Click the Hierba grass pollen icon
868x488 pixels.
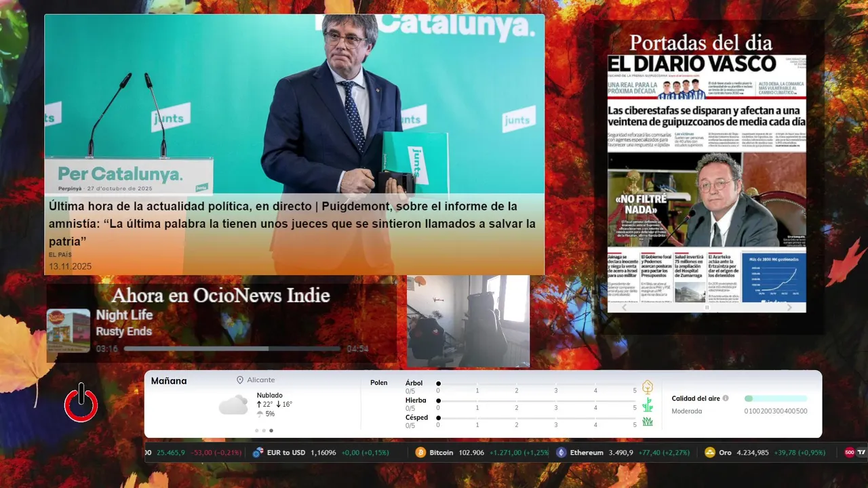(x=648, y=405)
